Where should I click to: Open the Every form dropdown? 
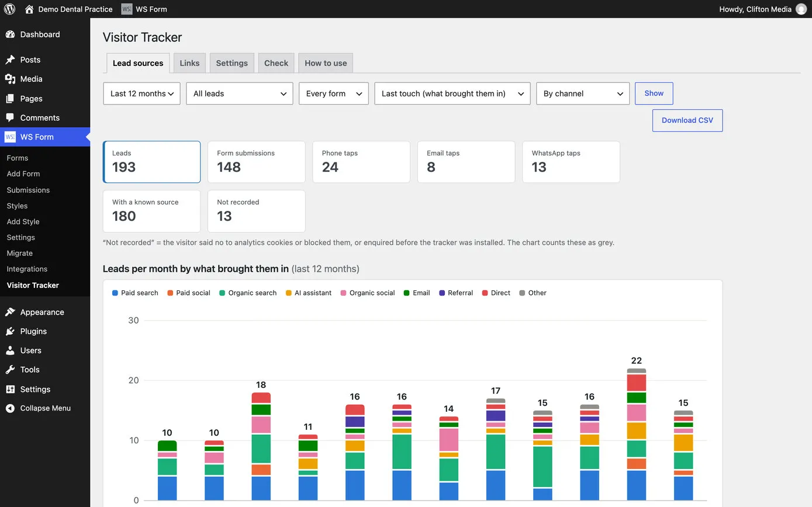(x=334, y=93)
